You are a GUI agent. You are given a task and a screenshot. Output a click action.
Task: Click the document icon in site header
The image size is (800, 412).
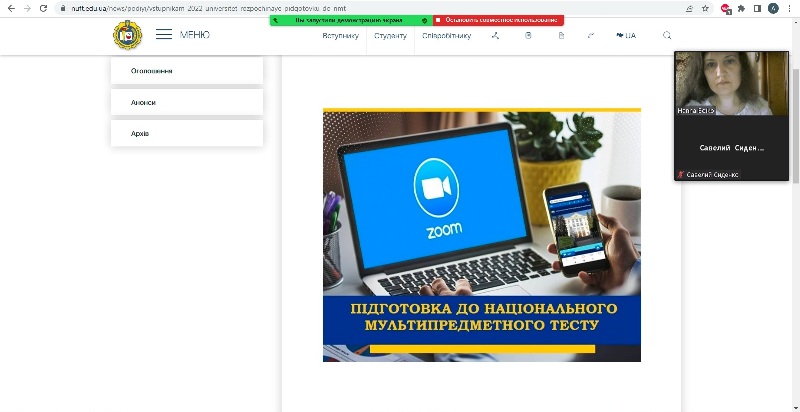pyautogui.click(x=561, y=35)
